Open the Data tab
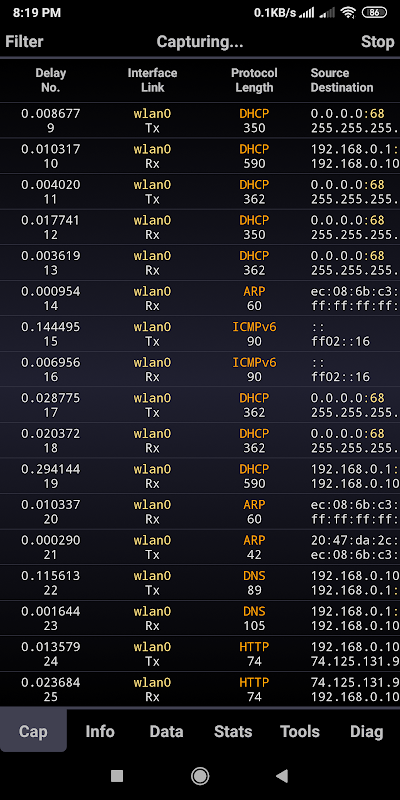The height and width of the screenshot is (800, 400). 166,731
